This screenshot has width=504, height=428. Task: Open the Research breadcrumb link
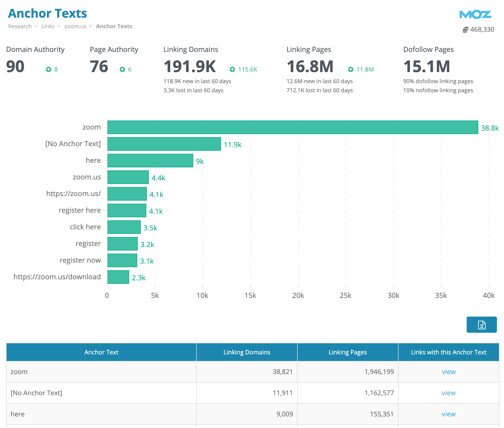[x=20, y=26]
